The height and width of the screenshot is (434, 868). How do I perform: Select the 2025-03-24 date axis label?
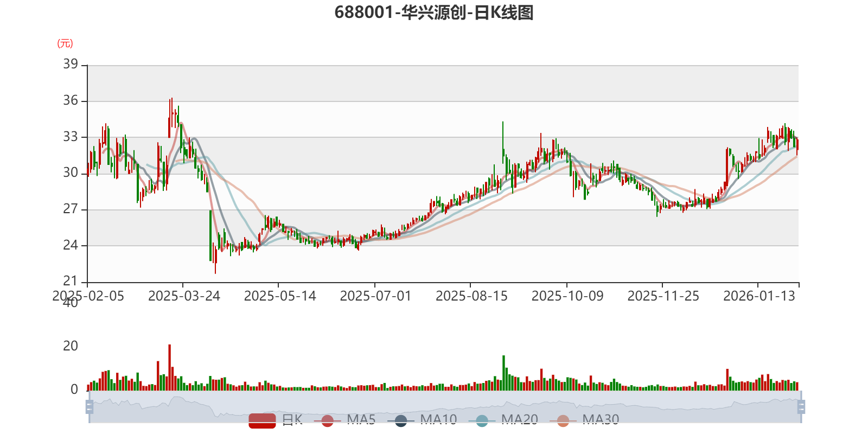pos(184,296)
